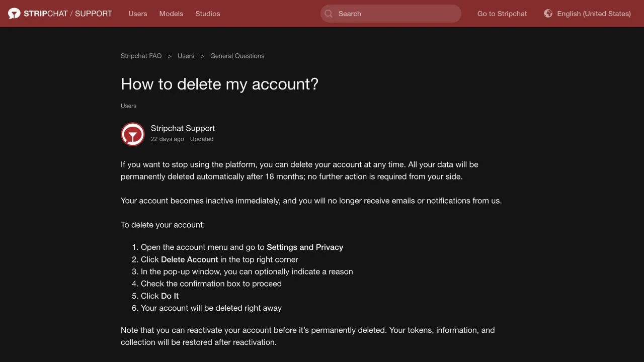The height and width of the screenshot is (362, 644).
Task: Open the Users menu in header
Action: point(138,14)
